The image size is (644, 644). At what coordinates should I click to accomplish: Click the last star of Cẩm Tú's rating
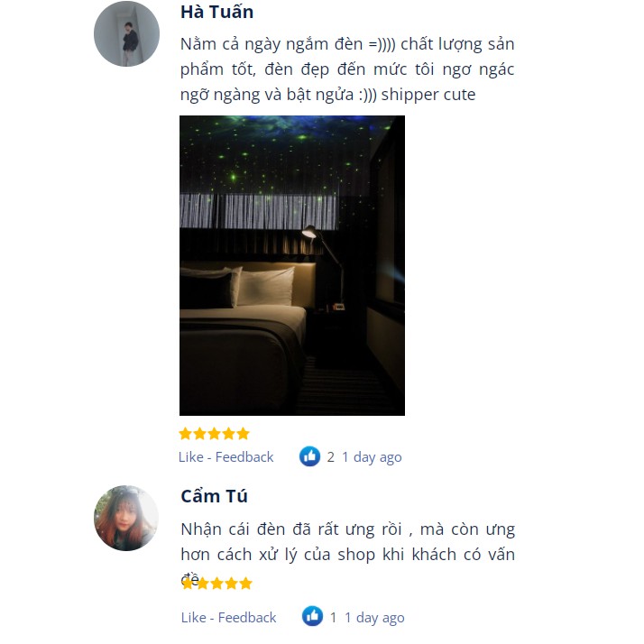coord(245,584)
